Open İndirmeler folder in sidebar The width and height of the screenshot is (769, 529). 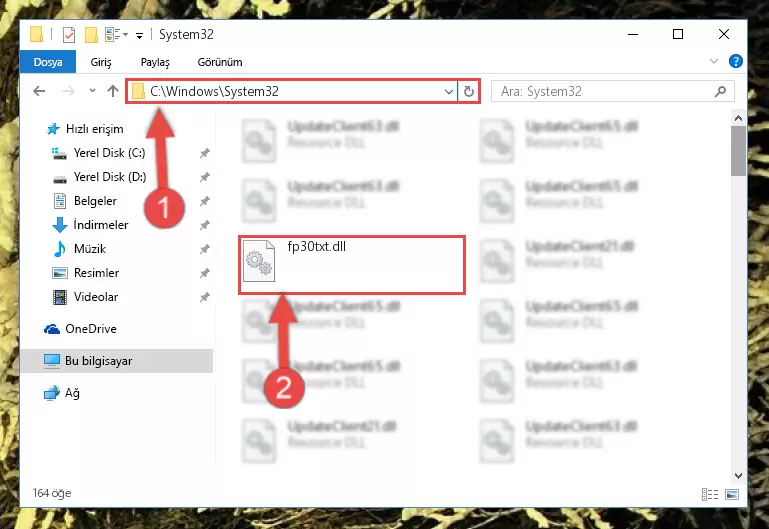(x=101, y=225)
